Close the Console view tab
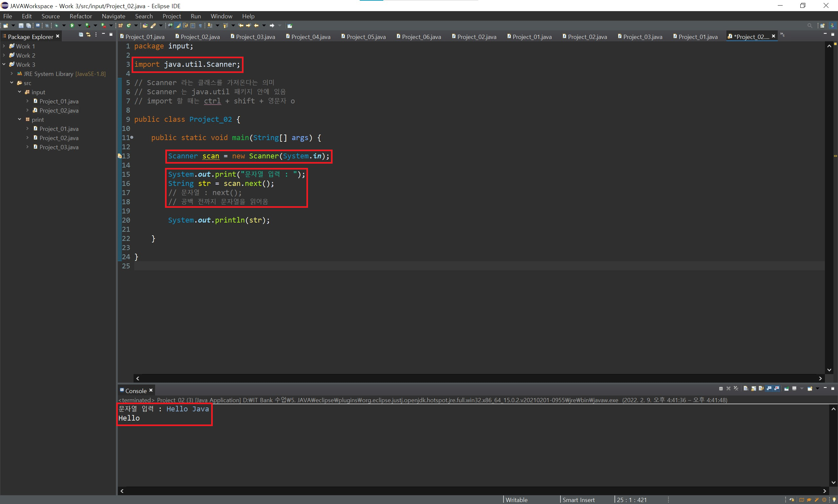 coord(151,390)
